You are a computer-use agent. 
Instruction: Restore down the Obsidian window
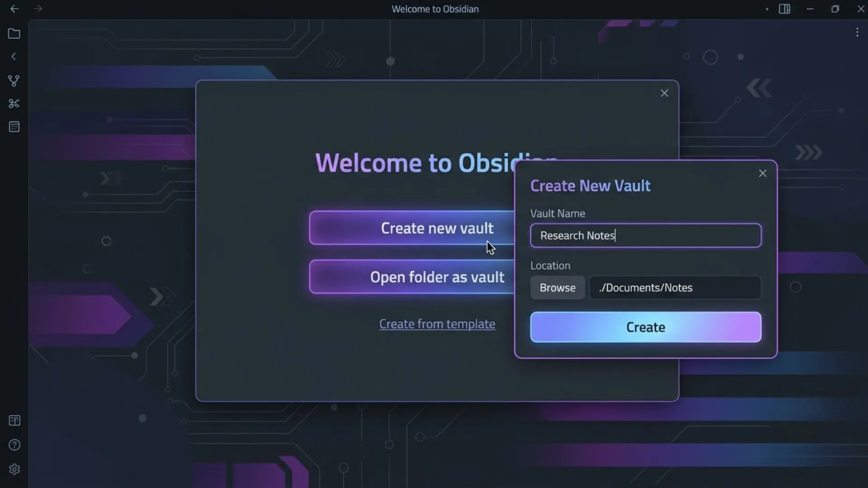click(x=835, y=9)
